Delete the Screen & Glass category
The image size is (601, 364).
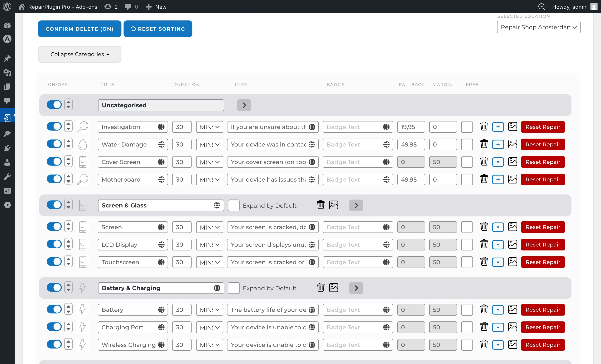pos(321,205)
